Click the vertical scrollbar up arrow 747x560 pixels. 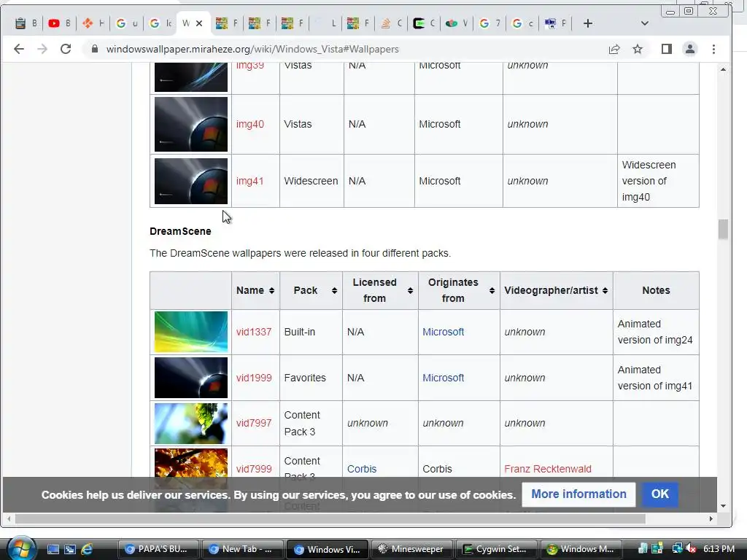coord(723,69)
